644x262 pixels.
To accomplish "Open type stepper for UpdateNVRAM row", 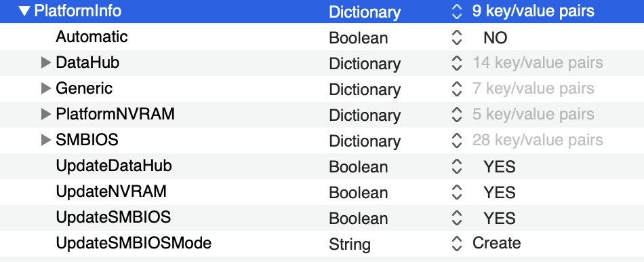I will [457, 192].
